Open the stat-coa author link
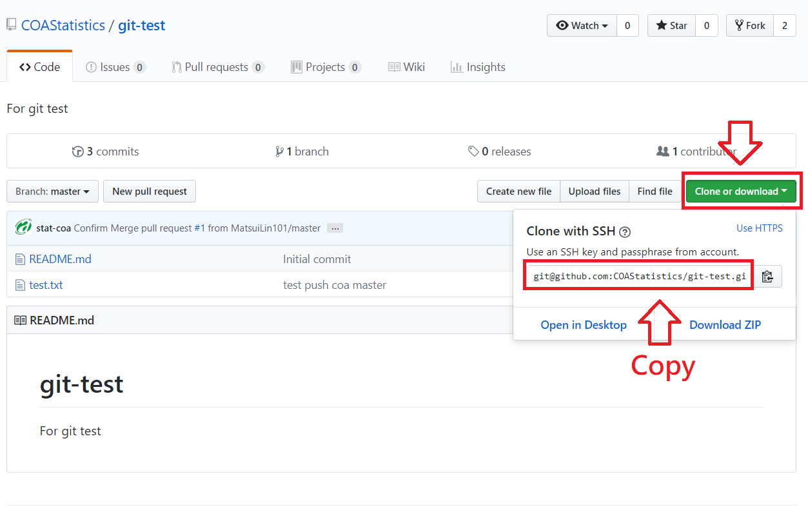808x532 pixels. coord(54,228)
